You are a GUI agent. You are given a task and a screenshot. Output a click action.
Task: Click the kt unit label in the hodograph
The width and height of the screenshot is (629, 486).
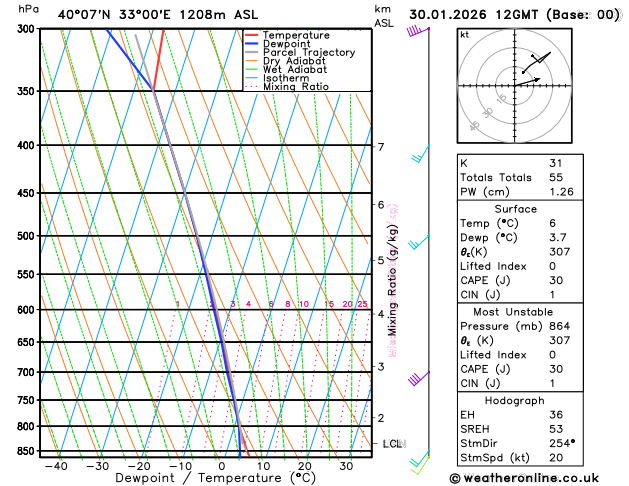click(x=464, y=34)
